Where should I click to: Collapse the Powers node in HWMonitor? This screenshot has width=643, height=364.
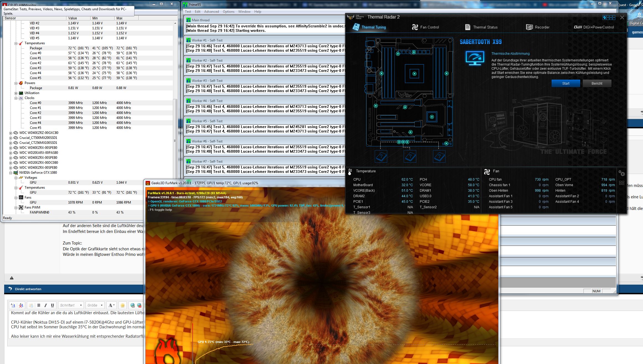tap(16, 83)
